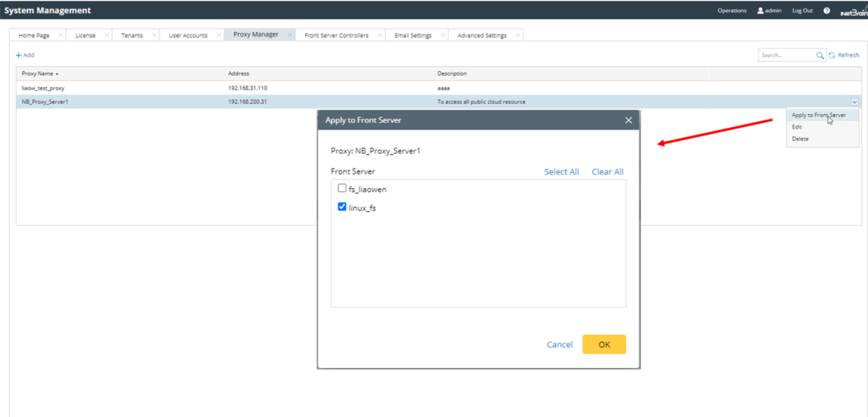Viewport: 868px width, 417px height.
Task: Choose Edit from the context menu
Action: coord(797,127)
